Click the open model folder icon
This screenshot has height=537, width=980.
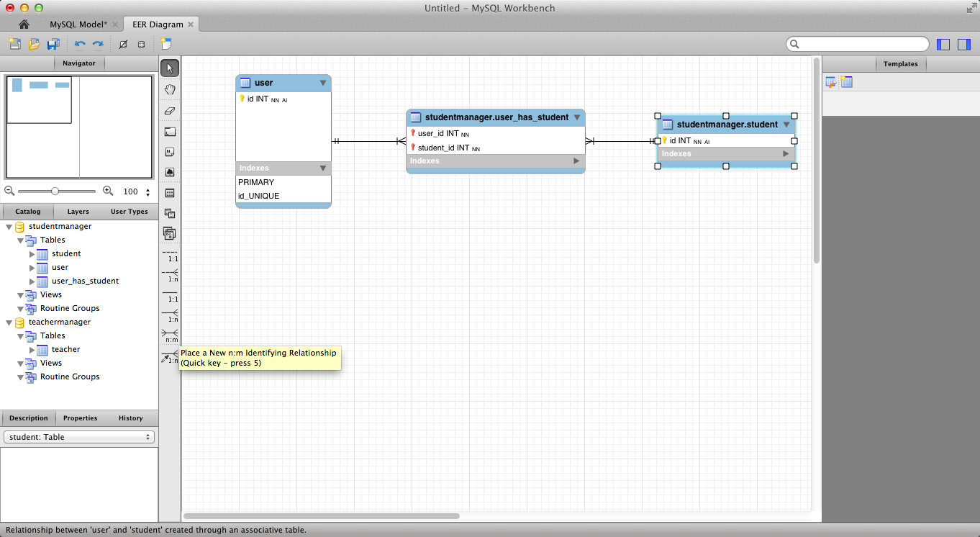click(x=34, y=44)
